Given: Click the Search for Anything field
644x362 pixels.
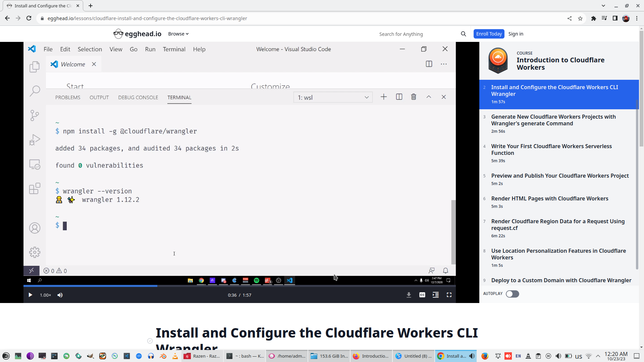Looking at the screenshot, I should 416,34.
